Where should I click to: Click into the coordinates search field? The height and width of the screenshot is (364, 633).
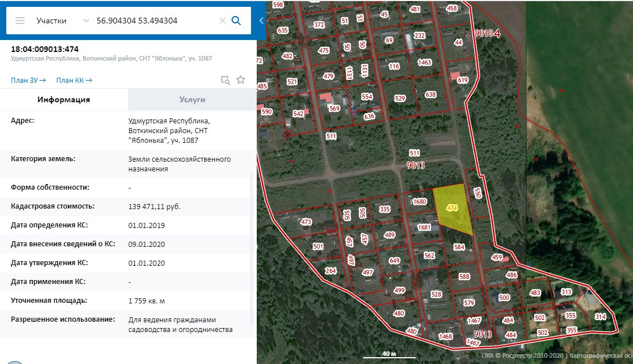coord(154,21)
